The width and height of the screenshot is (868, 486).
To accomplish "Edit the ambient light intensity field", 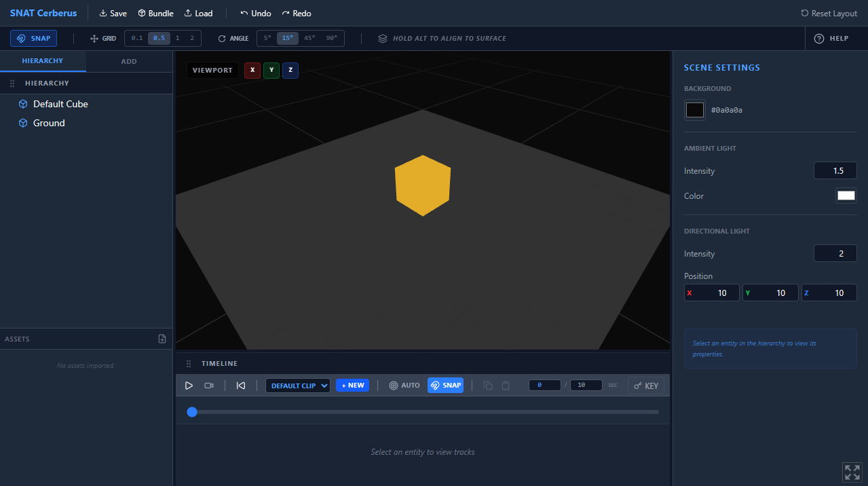I will coord(835,171).
